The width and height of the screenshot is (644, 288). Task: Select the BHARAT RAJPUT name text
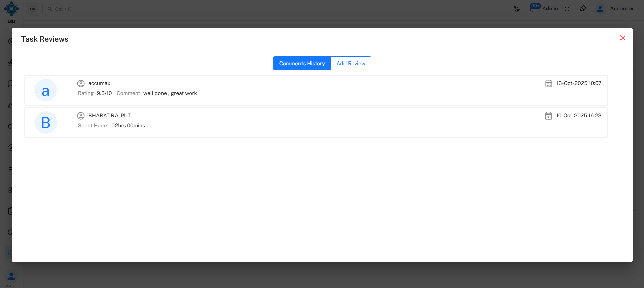[x=109, y=116]
